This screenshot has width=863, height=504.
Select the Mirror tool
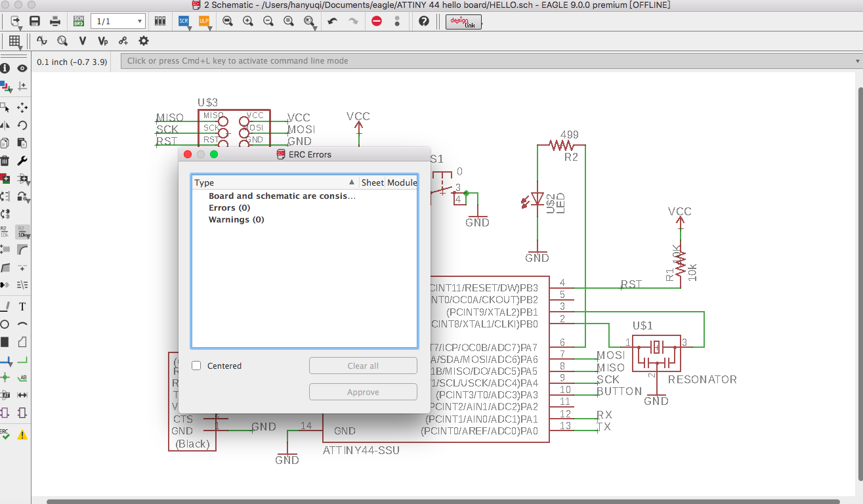point(5,125)
